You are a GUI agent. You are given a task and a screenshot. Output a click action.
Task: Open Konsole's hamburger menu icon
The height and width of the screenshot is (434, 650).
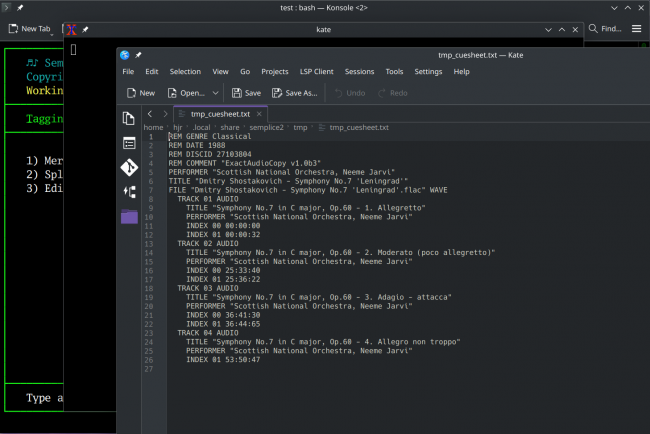coord(637,29)
